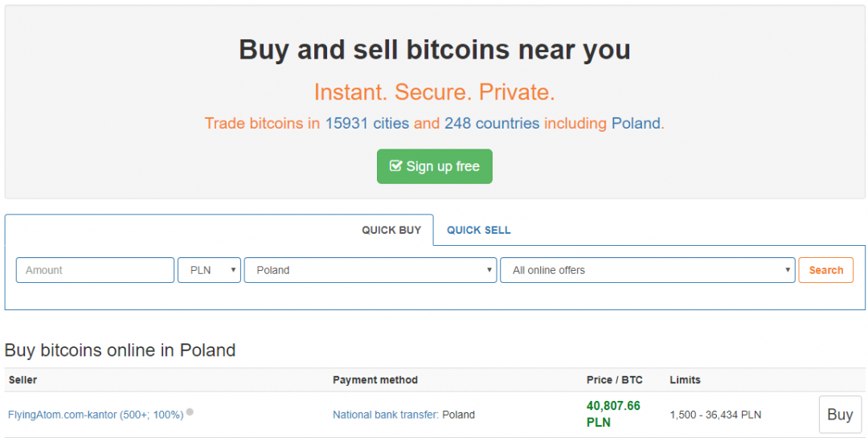This screenshot has height=438, width=868.
Task: Click the checkmark icon on Sign up button
Action: (395, 166)
